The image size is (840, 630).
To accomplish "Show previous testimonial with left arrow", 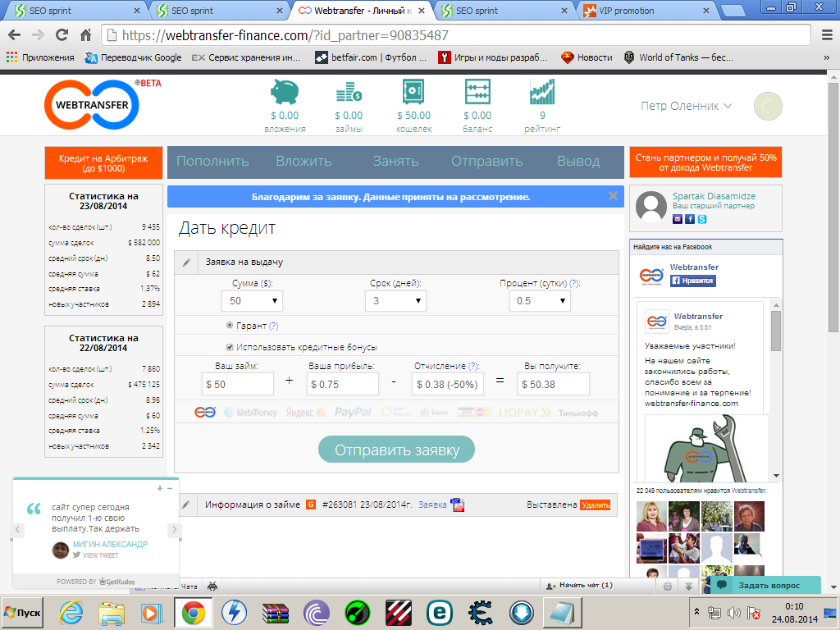I will point(17,530).
